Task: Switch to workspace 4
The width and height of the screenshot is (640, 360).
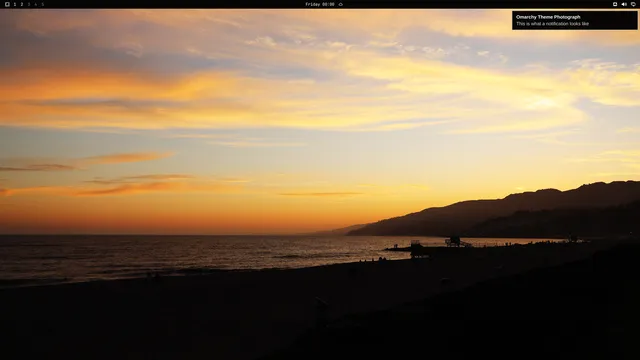Action: (36, 4)
